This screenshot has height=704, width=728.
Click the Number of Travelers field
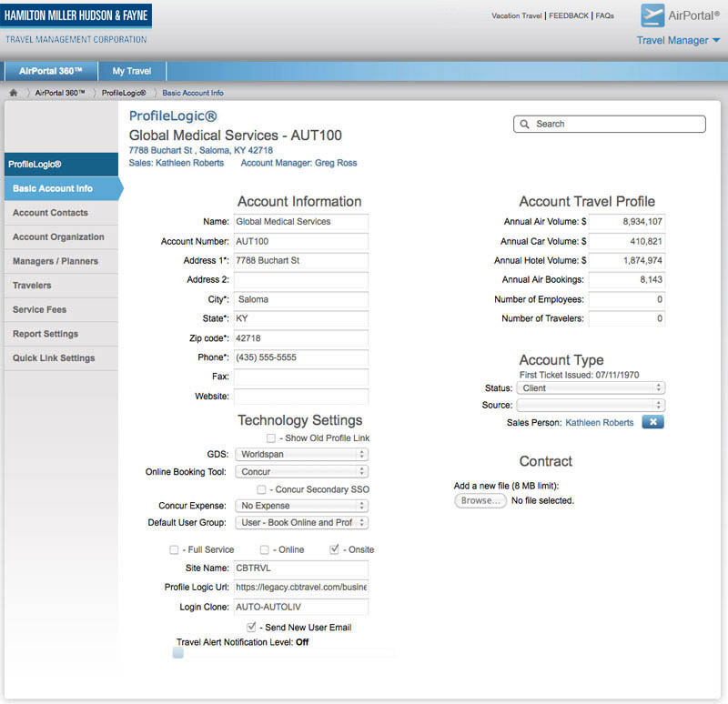[x=627, y=319]
